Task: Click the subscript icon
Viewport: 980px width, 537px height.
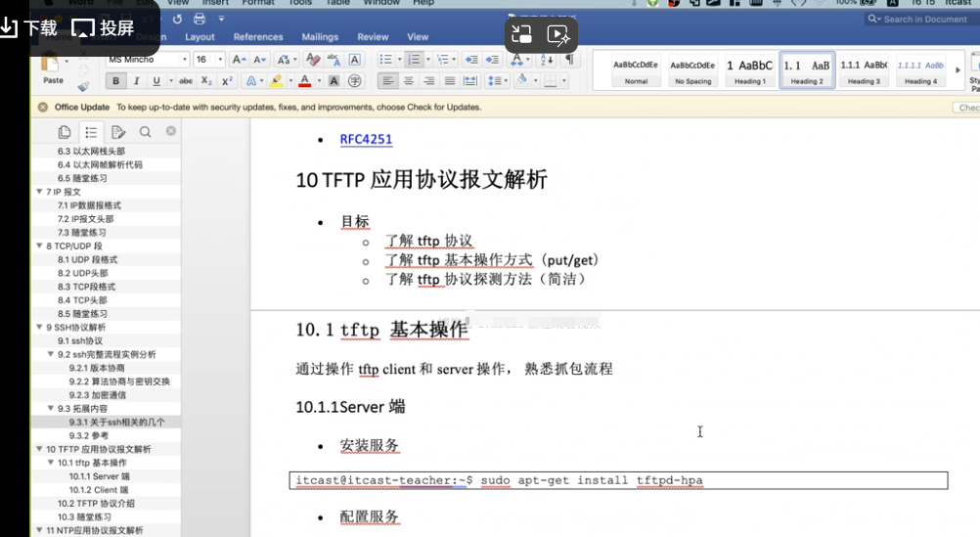Action: (207, 81)
